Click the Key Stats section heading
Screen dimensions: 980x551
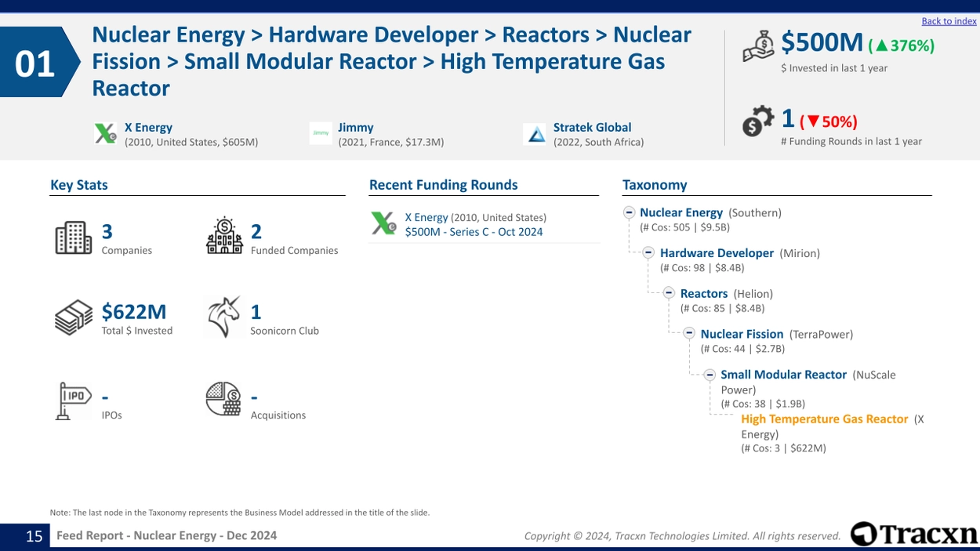pyautogui.click(x=79, y=185)
